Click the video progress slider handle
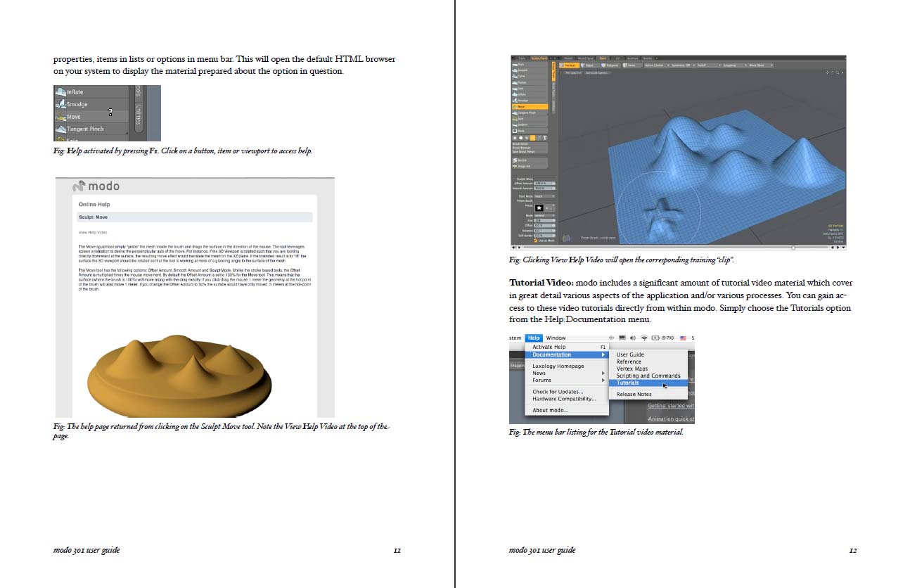 (x=793, y=247)
